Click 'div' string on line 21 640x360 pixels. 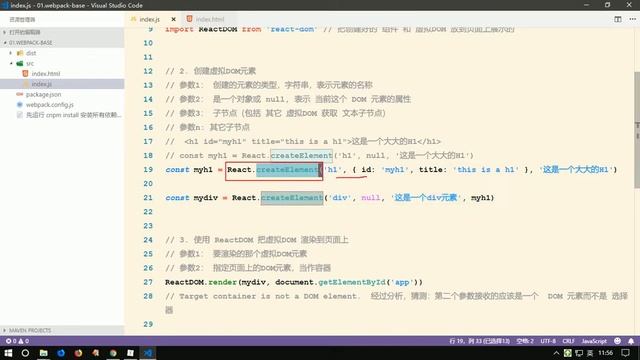pyautogui.click(x=340, y=198)
